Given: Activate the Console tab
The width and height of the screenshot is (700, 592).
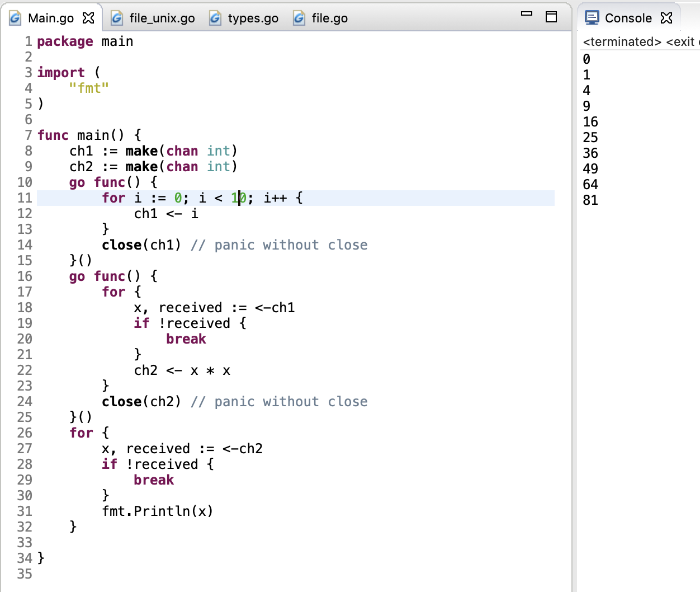Looking at the screenshot, I should tap(628, 18).
